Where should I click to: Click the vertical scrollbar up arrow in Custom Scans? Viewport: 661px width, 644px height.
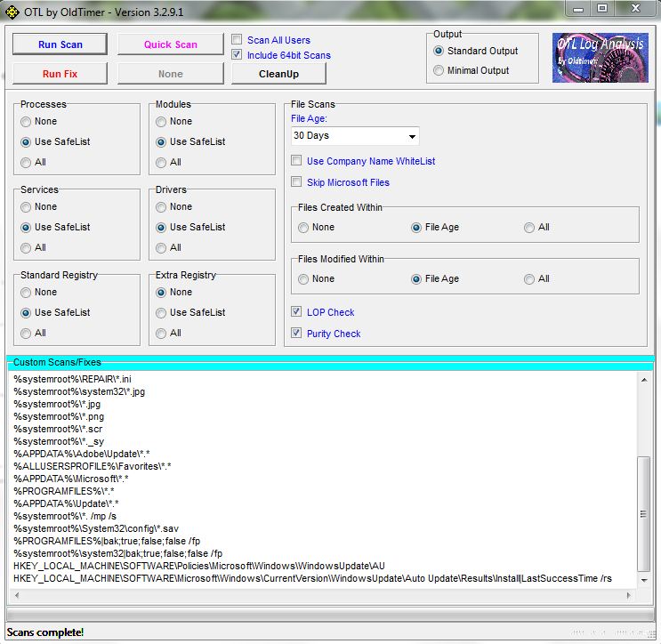644,380
